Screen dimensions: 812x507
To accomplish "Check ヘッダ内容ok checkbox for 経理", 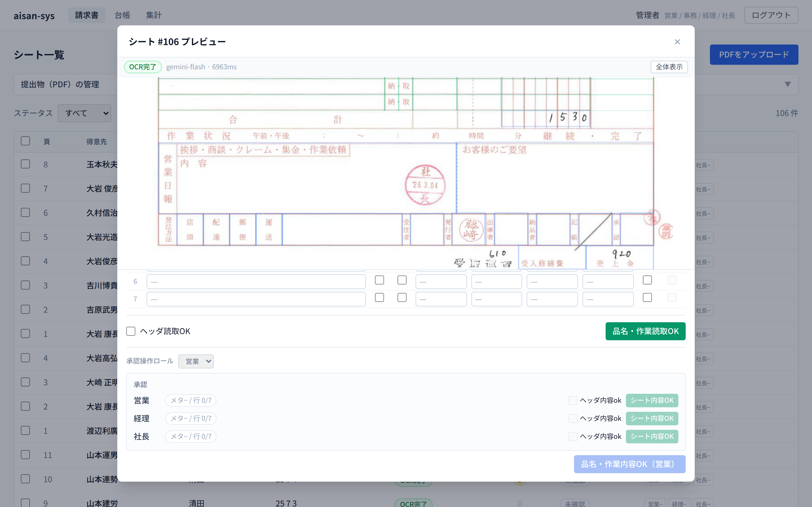I will pos(573,419).
